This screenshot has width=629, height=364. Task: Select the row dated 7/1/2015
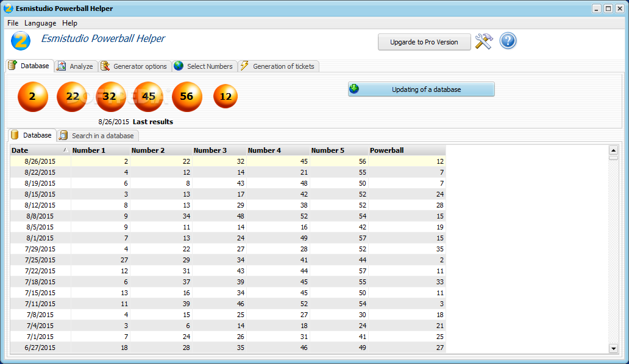pos(228,337)
